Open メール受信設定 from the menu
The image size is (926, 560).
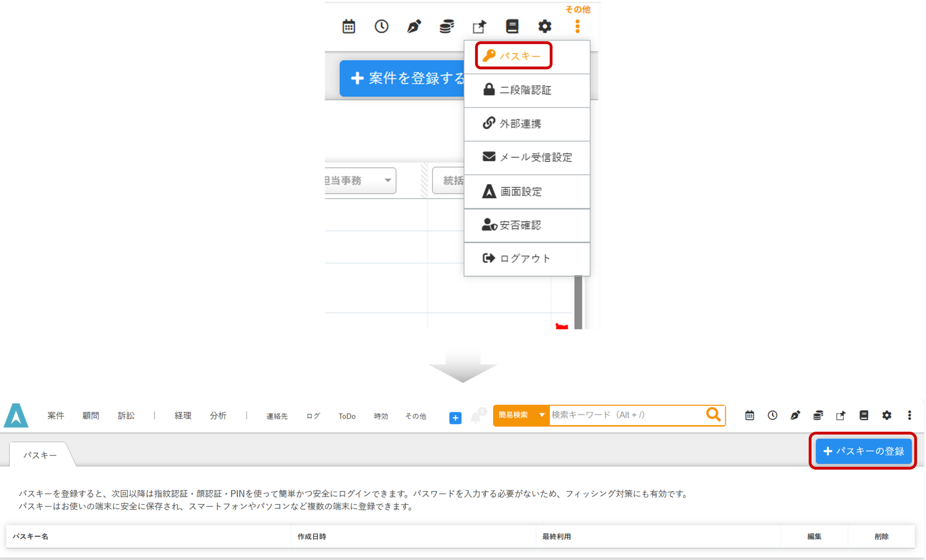(x=527, y=157)
